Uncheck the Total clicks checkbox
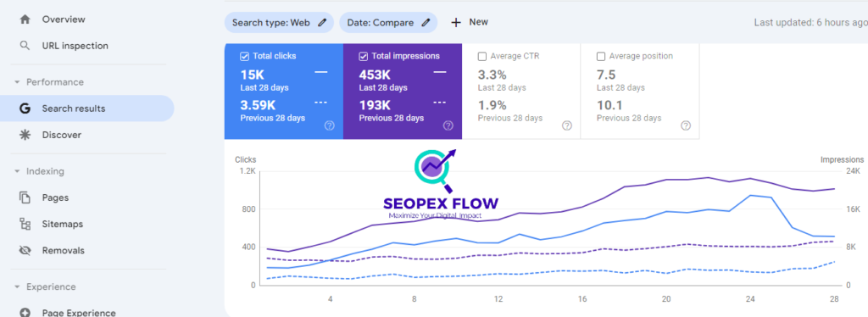The width and height of the screenshot is (868, 317). pyautogui.click(x=244, y=56)
